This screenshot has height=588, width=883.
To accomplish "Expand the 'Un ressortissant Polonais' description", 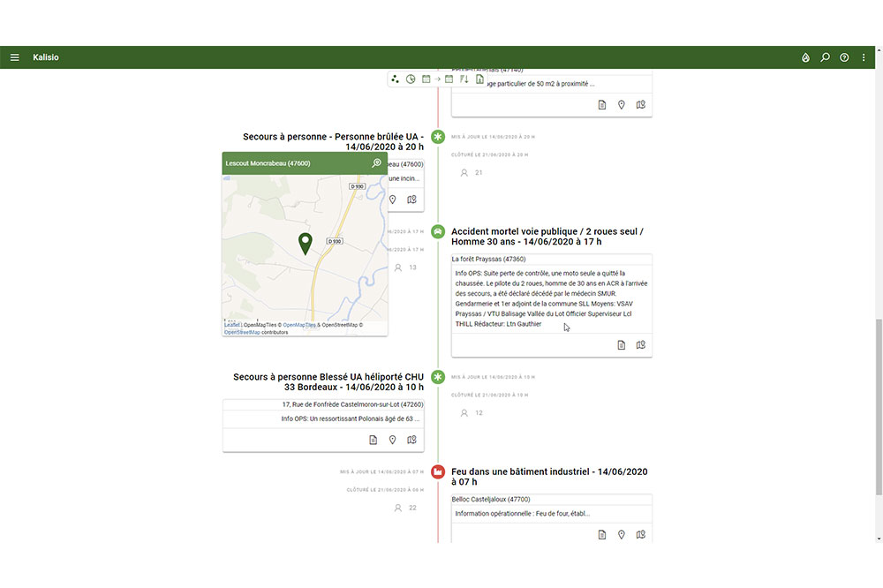I will (x=351, y=419).
